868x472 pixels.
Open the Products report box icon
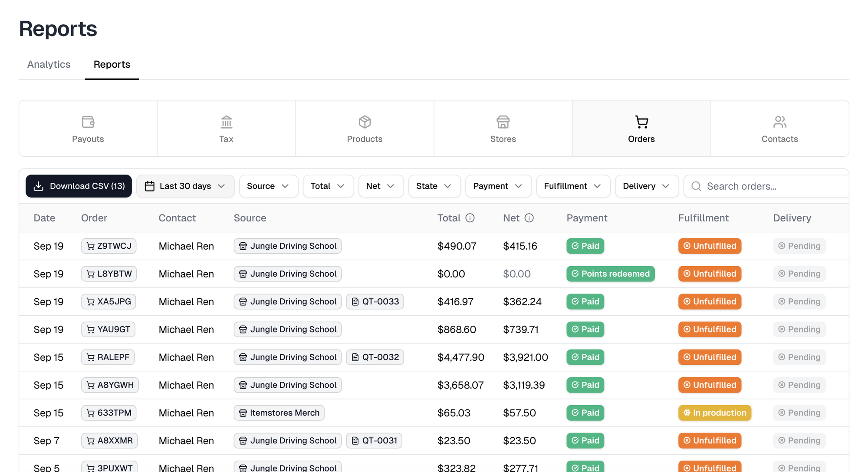point(365,122)
